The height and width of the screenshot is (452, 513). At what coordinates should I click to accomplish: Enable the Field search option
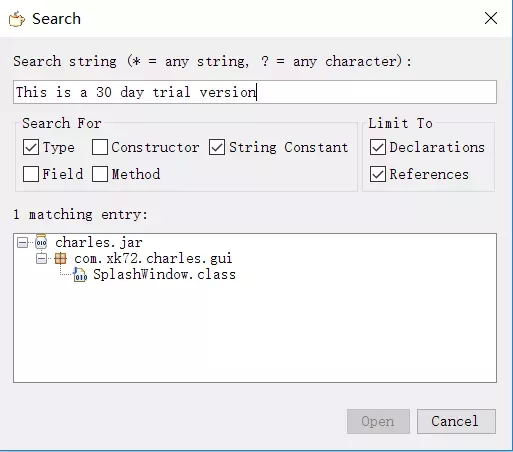[x=31, y=174]
